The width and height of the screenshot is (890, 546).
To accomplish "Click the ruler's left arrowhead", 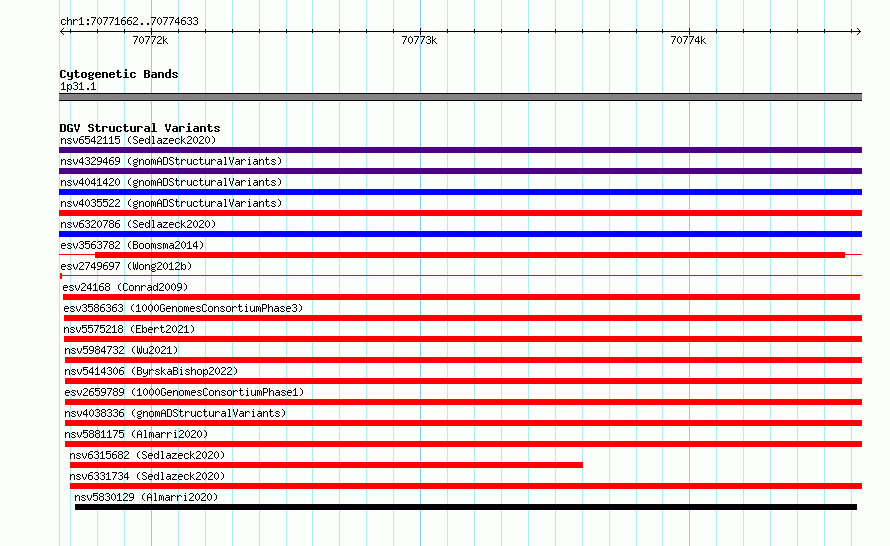I will (x=63, y=31).
